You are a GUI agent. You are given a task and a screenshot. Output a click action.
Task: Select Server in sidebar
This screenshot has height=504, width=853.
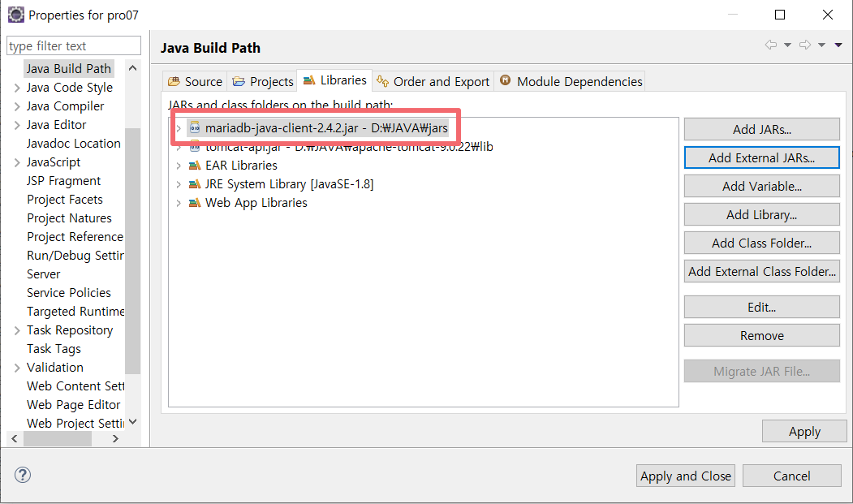(44, 274)
